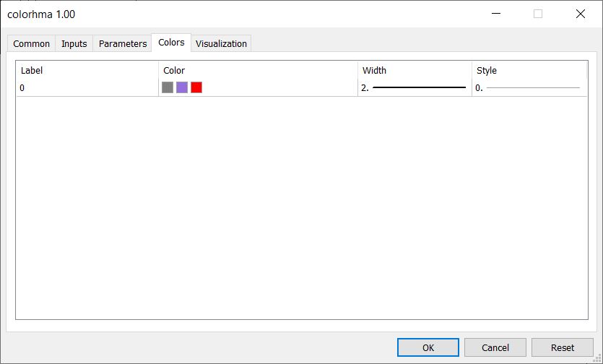This screenshot has height=364, width=603.
Task: Switch to the Common tab
Action: (32, 43)
